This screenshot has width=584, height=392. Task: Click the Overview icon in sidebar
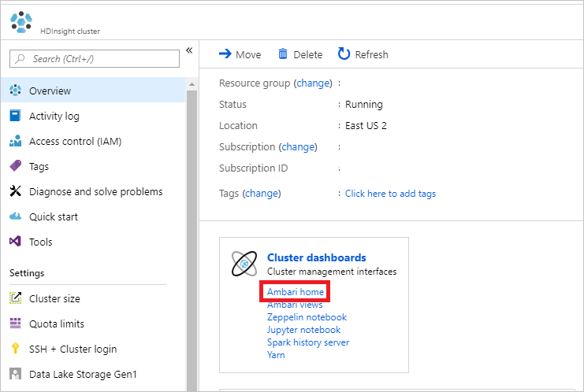[15, 91]
